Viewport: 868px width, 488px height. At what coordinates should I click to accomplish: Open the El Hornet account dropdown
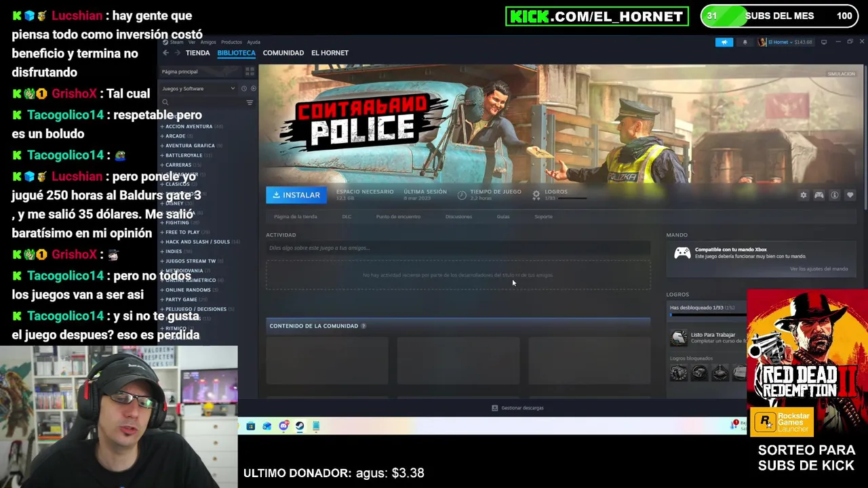click(x=785, y=42)
